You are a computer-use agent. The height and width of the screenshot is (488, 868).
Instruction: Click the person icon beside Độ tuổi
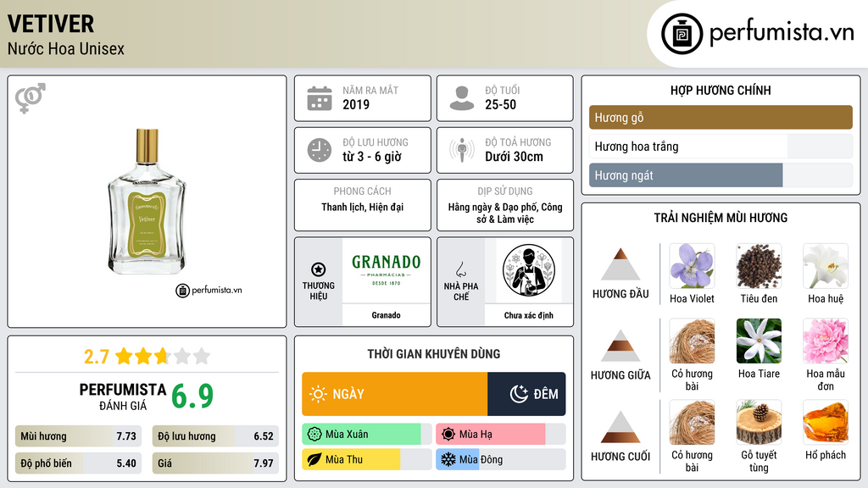coord(462,98)
